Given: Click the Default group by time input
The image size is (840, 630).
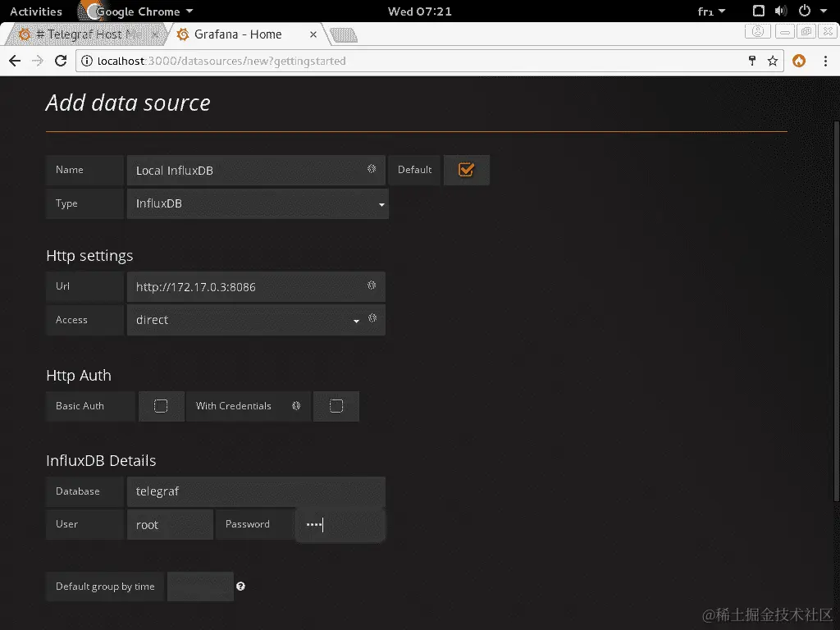Looking at the screenshot, I should click(200, 586).
